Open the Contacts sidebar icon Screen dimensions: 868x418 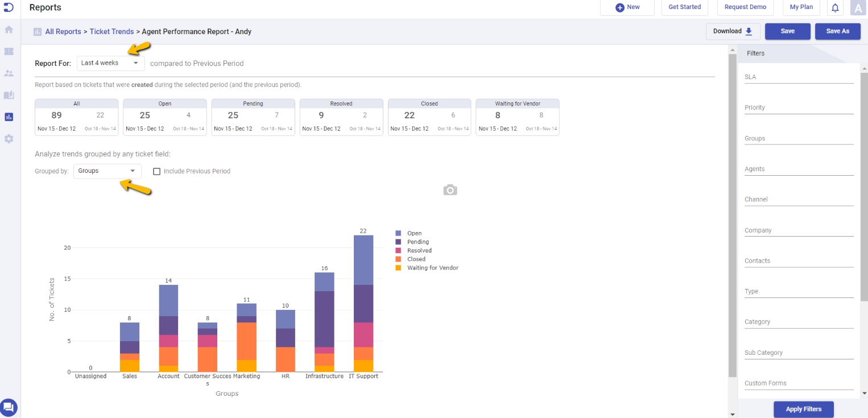(9, 73)
